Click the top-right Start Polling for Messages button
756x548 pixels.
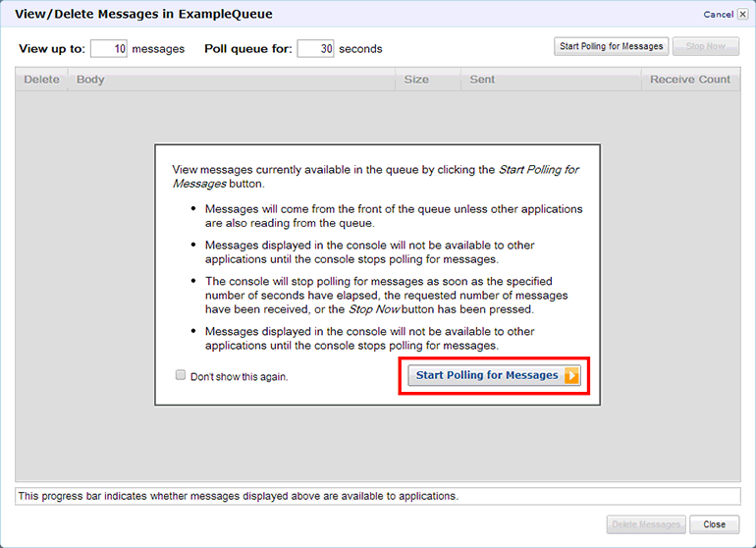611,46
